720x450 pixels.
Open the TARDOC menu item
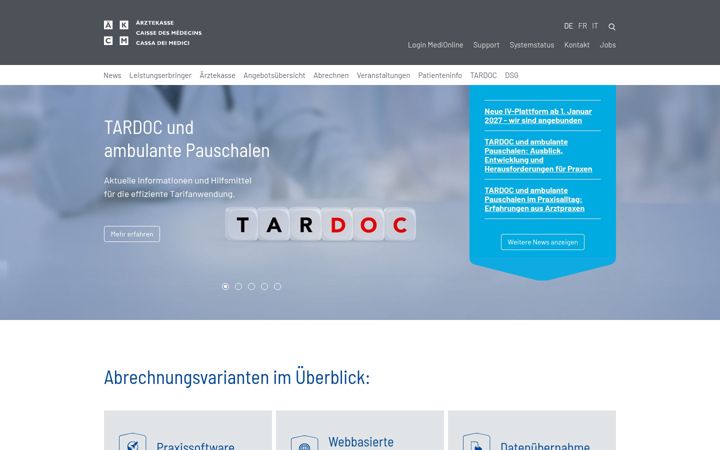483,75
